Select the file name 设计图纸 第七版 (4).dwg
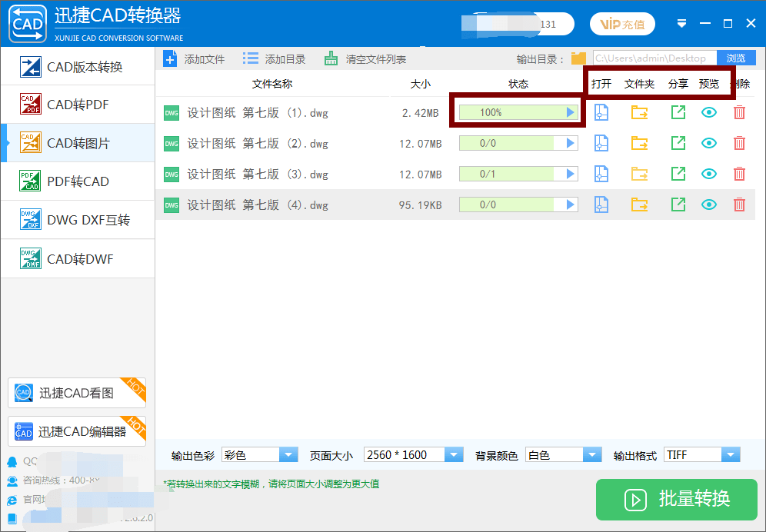766x532 pixels. click(258, 205)
